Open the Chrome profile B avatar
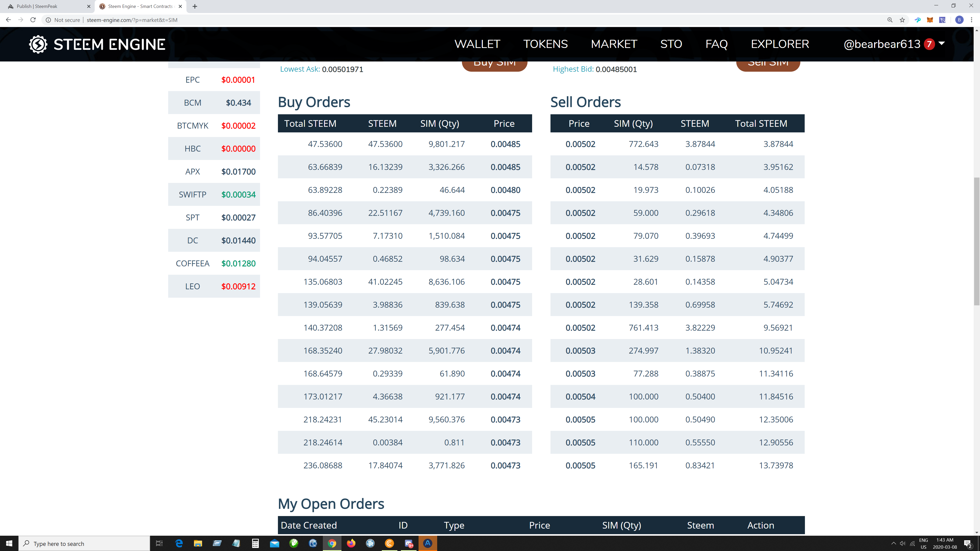The image size is (980, 551). [959, 20]
